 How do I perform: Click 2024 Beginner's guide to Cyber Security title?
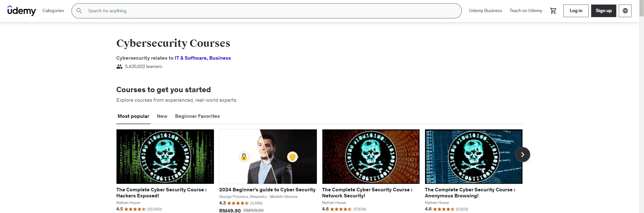267,190
